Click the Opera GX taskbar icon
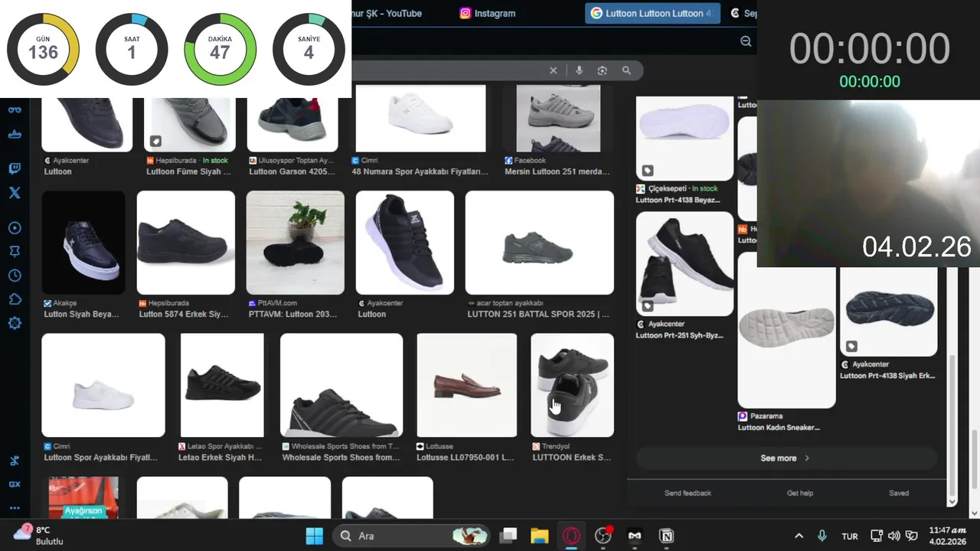The image size is (980, 551). tap(571, 536)
